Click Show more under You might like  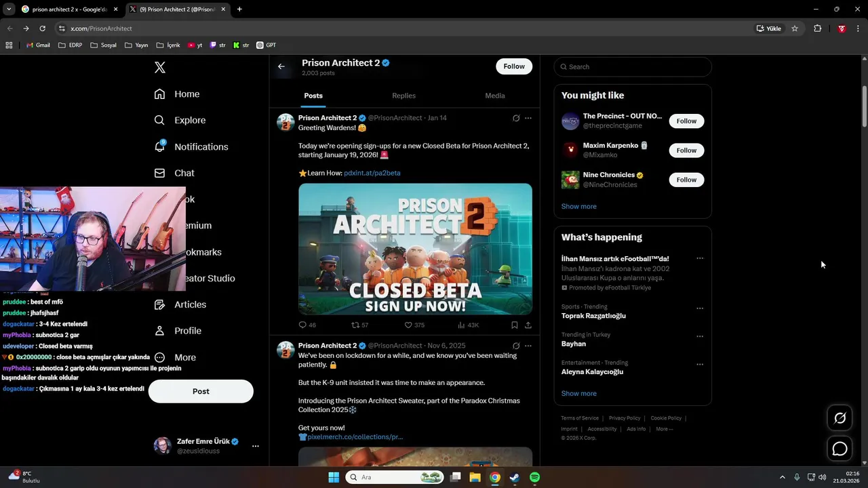pyautogui.click(x=579, y=207)
